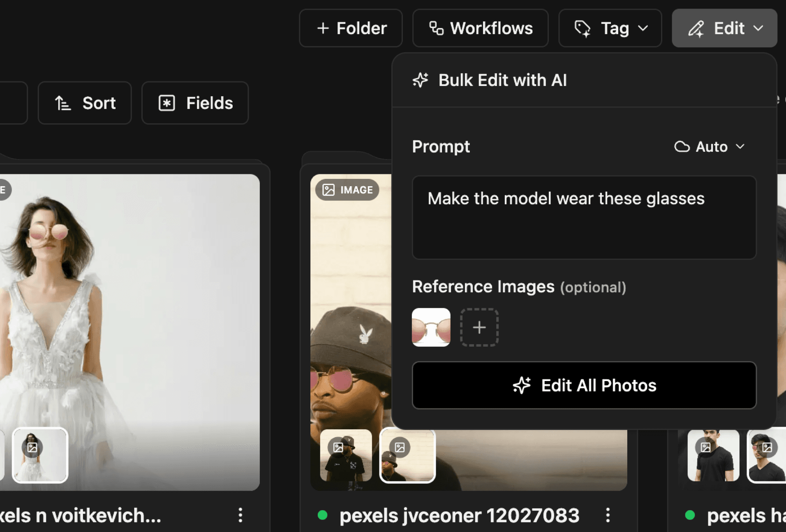Image resolution: width=786 pixels, height=532 pixels.
Task: Click the Sort icon
Action: 62,103
